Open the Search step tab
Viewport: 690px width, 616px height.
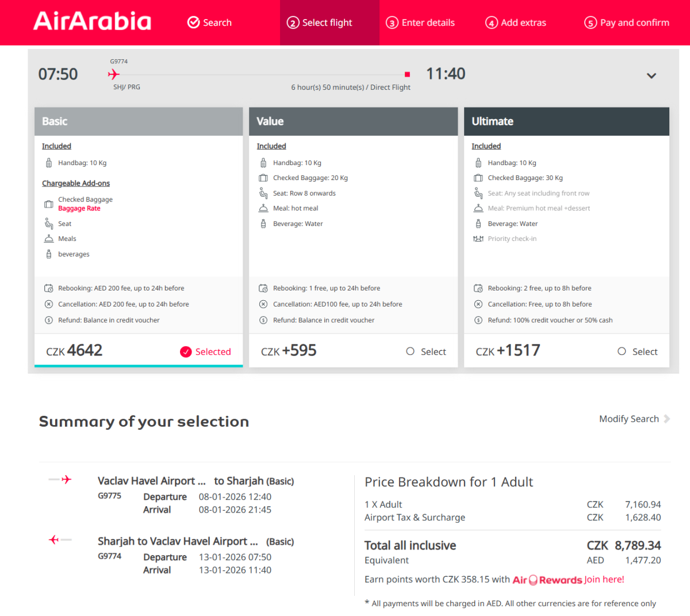point(210,22)
